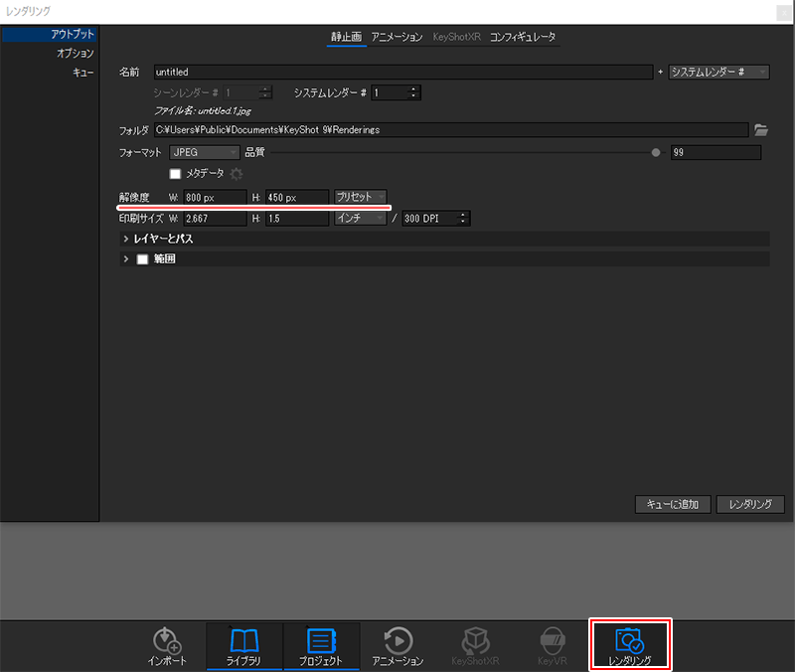Open the Animation toolbar icon

click(397, 646)
